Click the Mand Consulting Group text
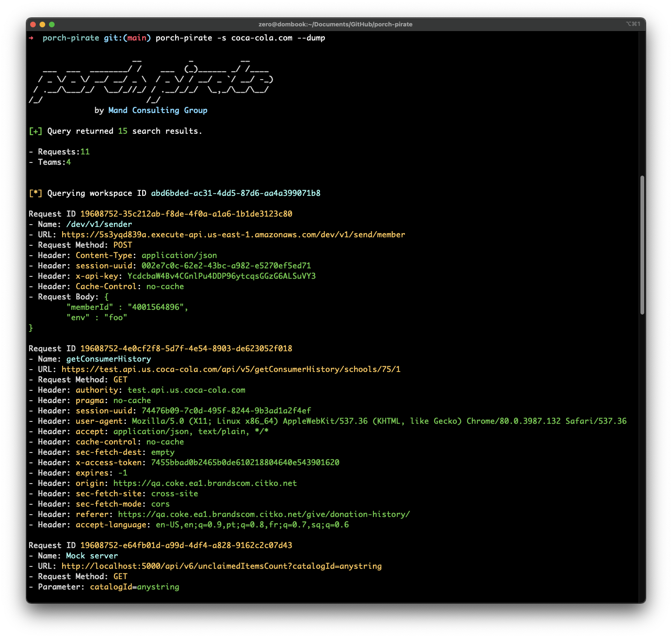Image resolution: width=672 pixels, height=638 pixels. [x=158, y=110]
